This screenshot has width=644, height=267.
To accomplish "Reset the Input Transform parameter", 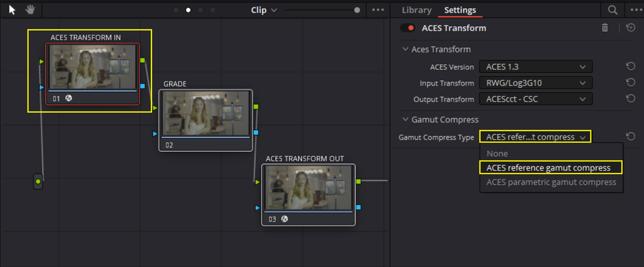I will (x=630, y=82).
